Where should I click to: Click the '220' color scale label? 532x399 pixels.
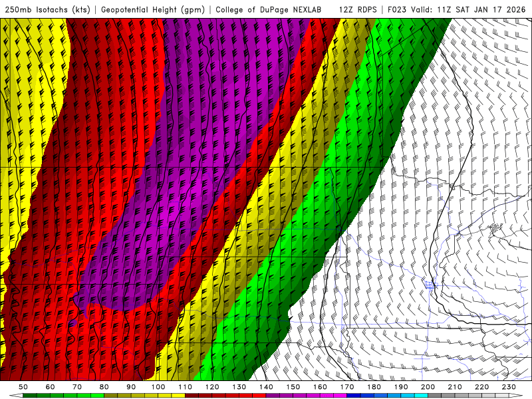tap(481, 387)
